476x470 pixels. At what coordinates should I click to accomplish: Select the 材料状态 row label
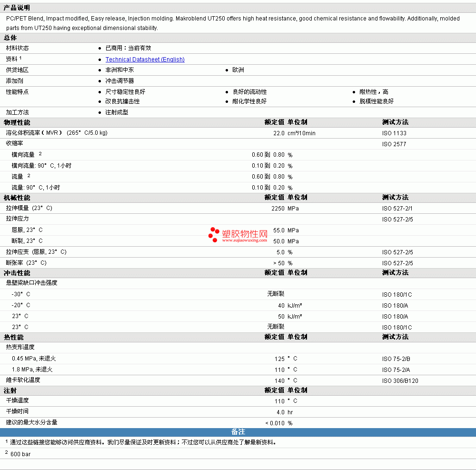click(17, 48)
